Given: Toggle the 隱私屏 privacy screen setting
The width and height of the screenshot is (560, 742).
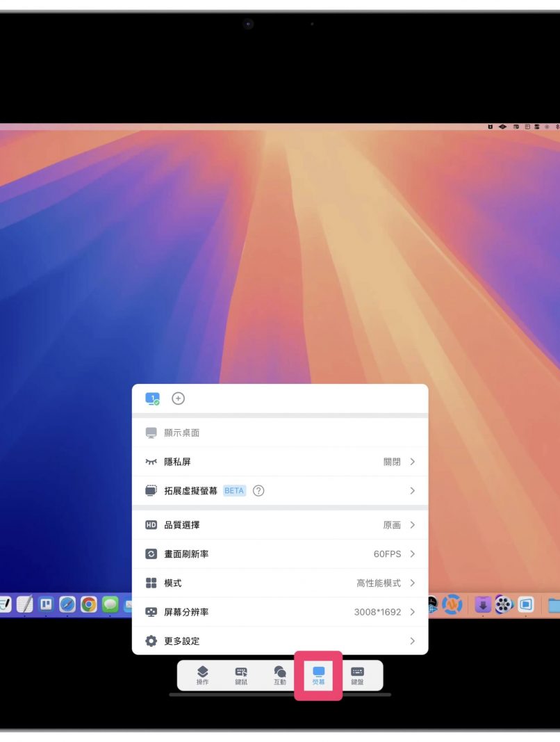Looking at the screenshot, I should [279, 462].
